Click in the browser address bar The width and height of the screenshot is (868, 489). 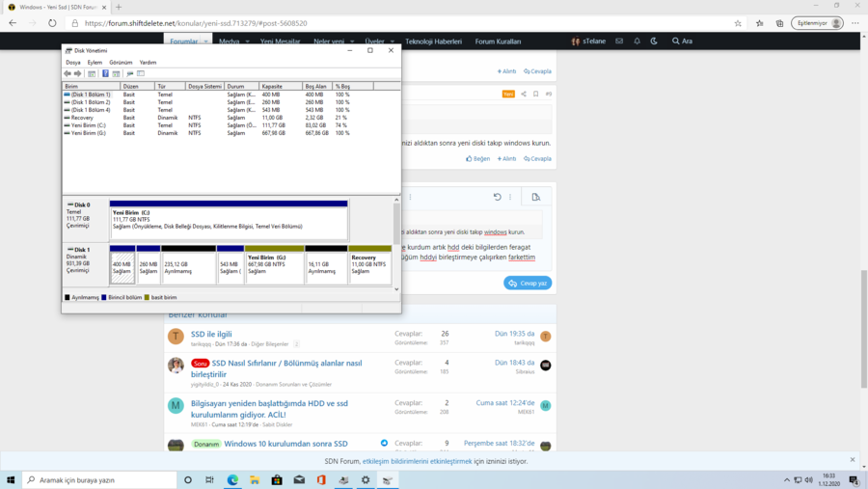point(404,23)
